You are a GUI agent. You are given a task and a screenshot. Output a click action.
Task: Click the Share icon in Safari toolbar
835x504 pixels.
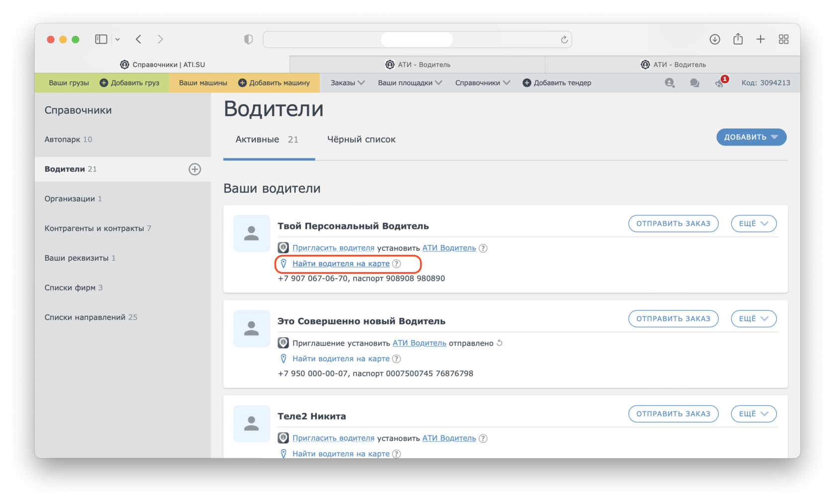pyautogui.click(x=738, y=39)
